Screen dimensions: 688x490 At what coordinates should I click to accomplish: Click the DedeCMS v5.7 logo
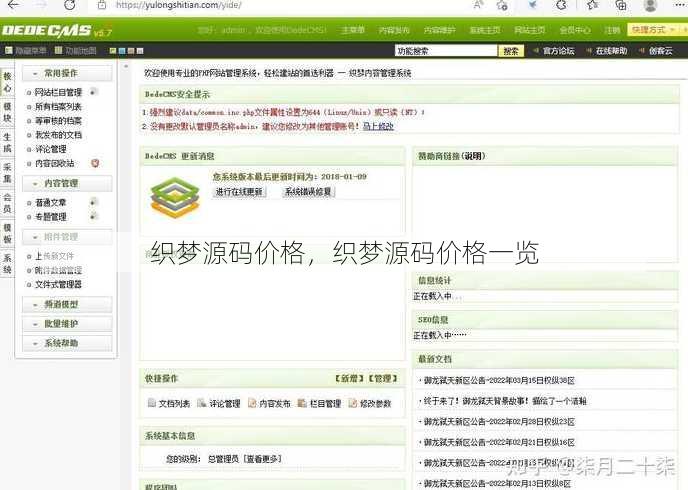pyautogui.click(x=57, y=30)
